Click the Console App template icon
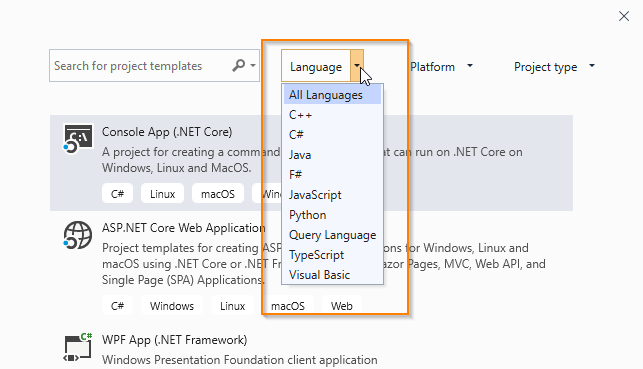Screen dimensions: 643x369 [78, 139]
